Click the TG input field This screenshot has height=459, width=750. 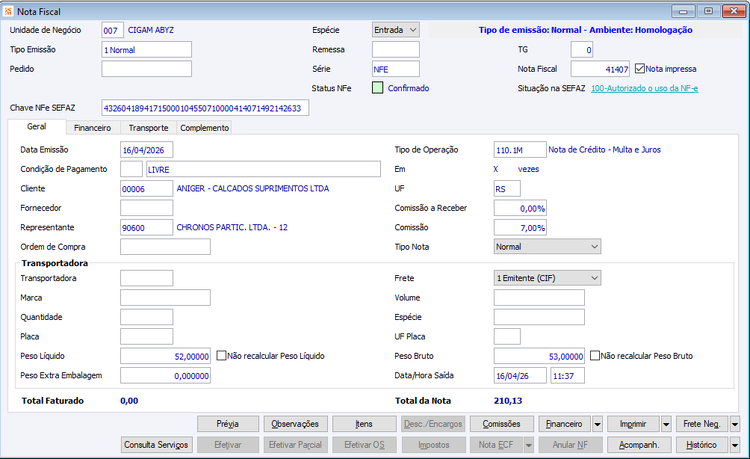[582, 50]
